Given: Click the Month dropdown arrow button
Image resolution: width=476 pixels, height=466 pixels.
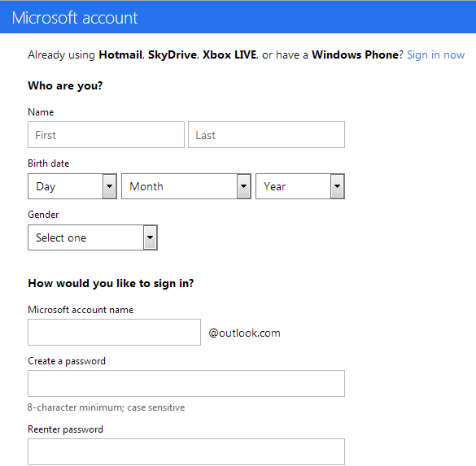Looking at the screenshot, I should point(244,186).
